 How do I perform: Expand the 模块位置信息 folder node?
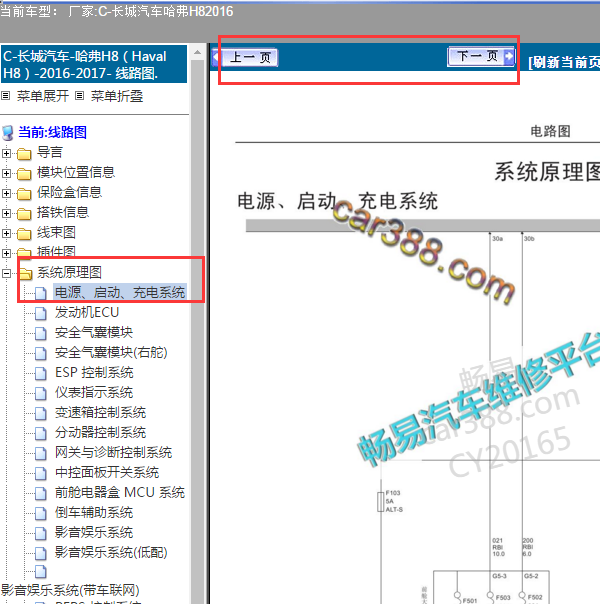tap(6, 173)
